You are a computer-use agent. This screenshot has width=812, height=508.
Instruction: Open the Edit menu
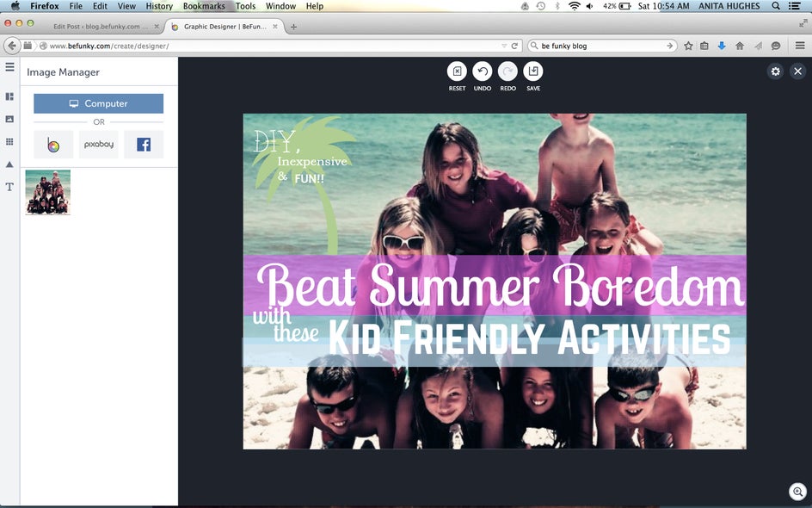pyautogui.click(x=100, y=6)
